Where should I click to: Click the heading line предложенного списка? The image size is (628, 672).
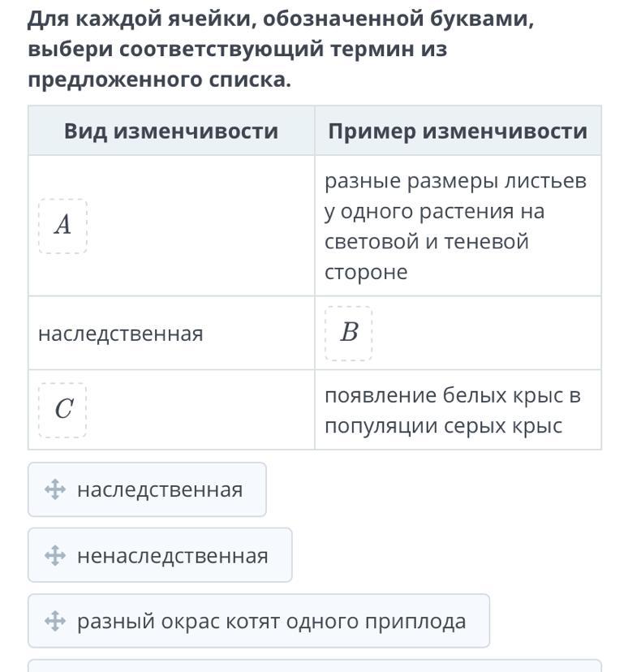159,80
